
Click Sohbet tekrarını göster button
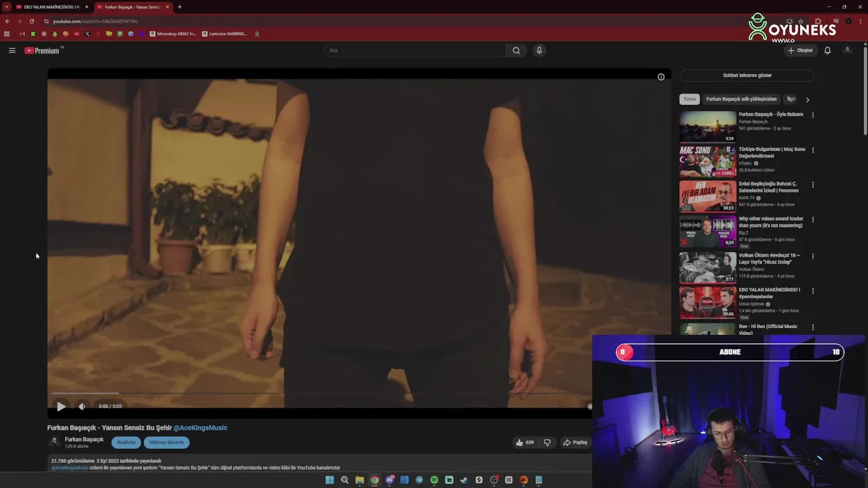pyautogui.click(x=747, y=75)
